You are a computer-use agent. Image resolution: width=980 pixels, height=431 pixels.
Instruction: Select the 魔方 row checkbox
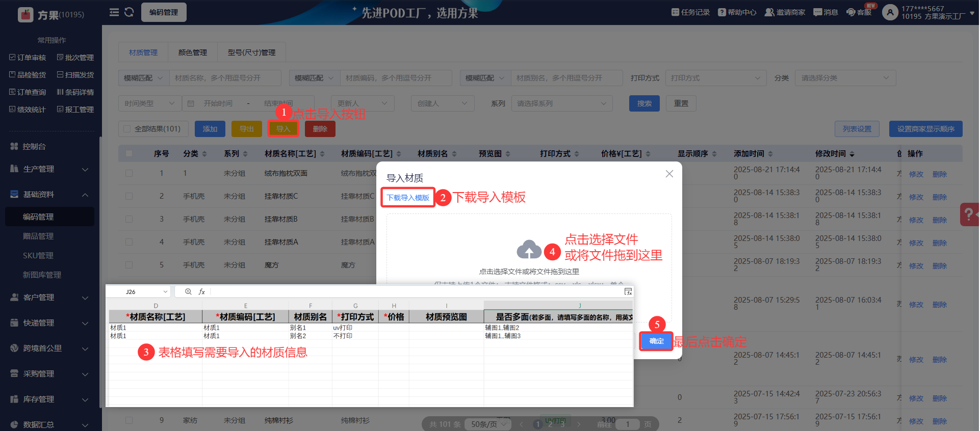point(129,265)
